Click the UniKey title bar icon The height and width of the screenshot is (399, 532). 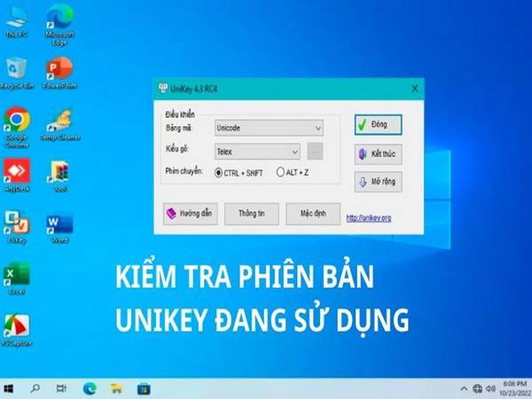pos(163,89)
